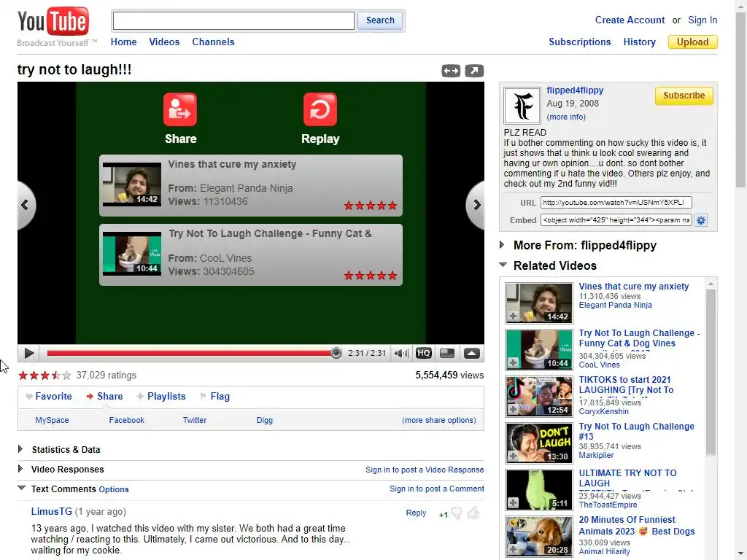Screen dimensions: 747x560
Task: Go to Home in navigation
Action: pos(123,42)
